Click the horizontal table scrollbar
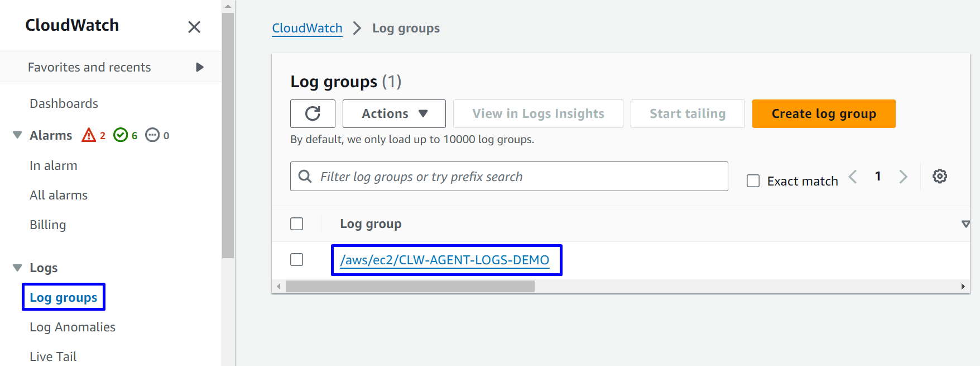Image resolution: width=980 pixels, height=366 pixels. point(410,287)
